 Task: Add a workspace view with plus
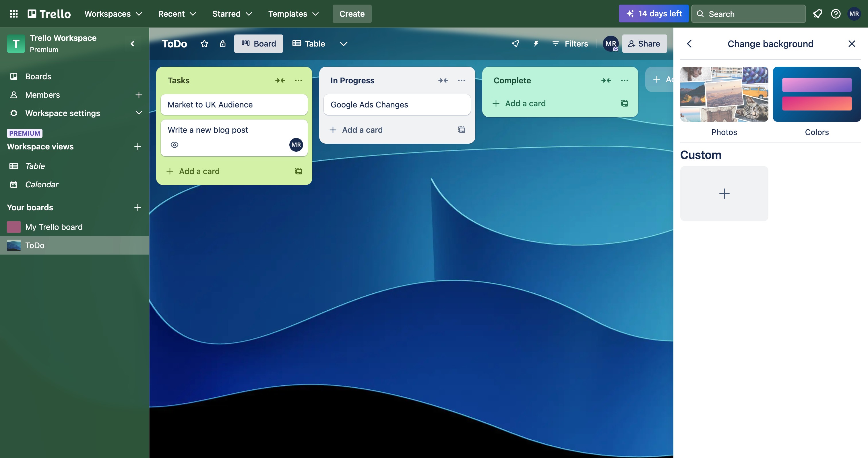137,146
